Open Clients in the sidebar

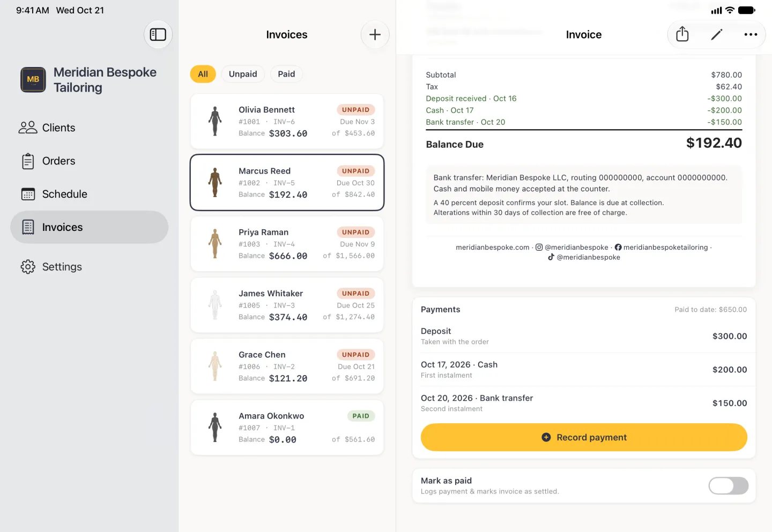(x=90, y=128)
